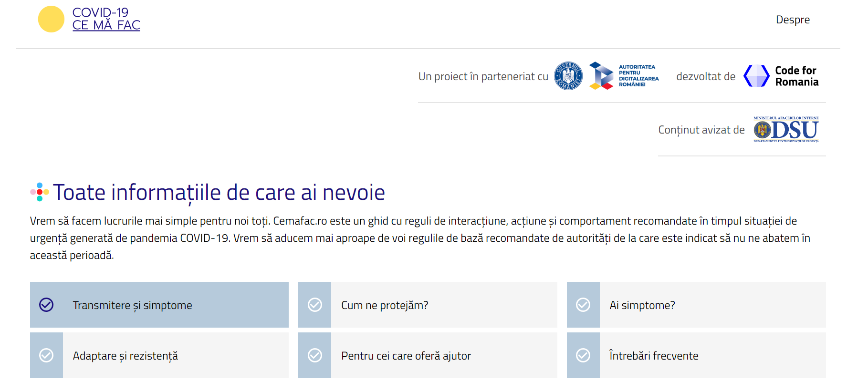Open the Despre page
868x382 pixels.
(x=793, y=20)
